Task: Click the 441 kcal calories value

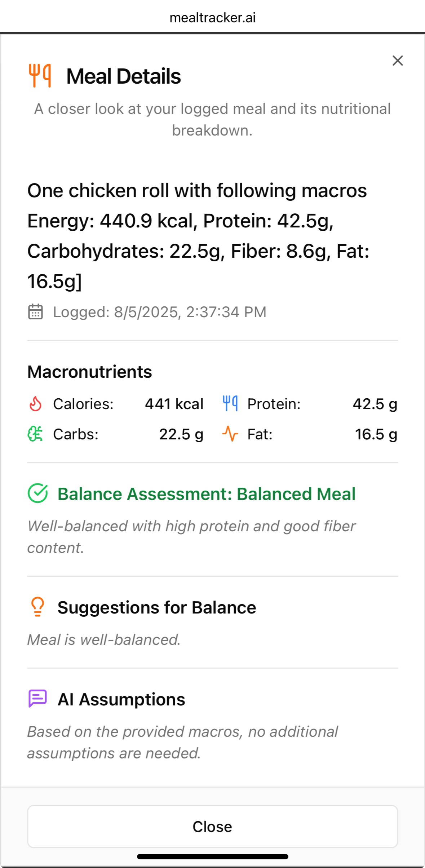Action: (174, 404)
